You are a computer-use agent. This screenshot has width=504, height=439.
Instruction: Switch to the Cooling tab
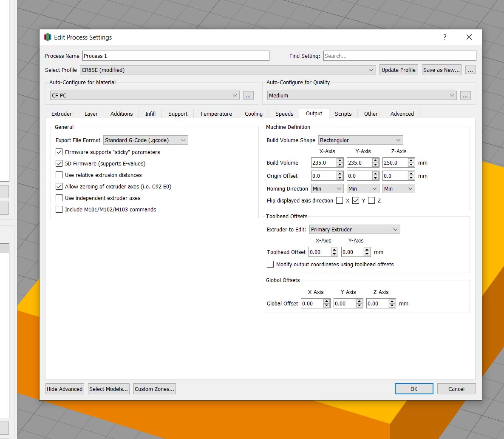point(254,114)
